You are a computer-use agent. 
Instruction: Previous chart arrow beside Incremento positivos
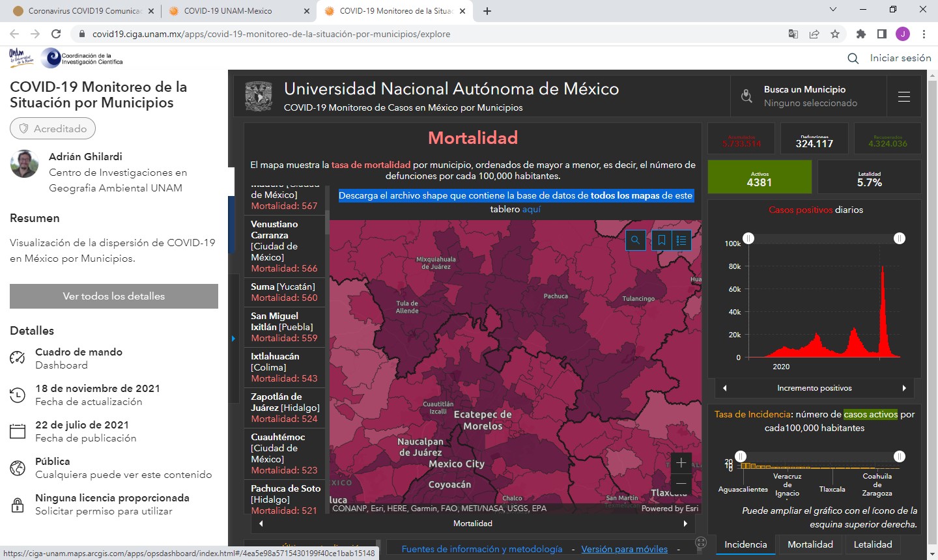[x=724, y=388]
